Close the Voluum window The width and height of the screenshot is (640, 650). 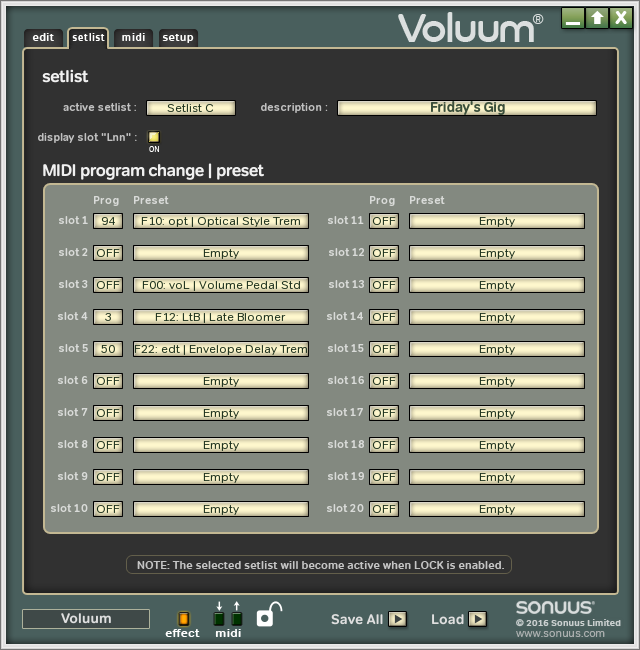click(621, 18)
